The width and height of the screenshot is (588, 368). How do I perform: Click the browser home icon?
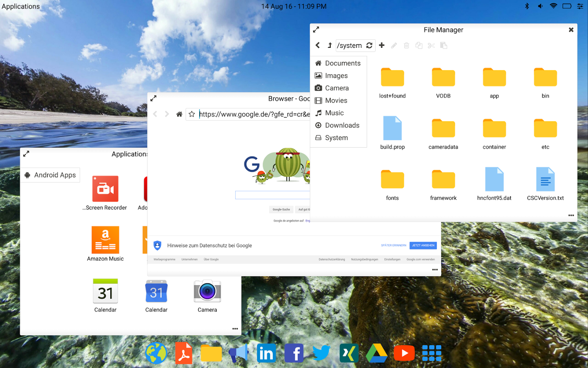179,114
